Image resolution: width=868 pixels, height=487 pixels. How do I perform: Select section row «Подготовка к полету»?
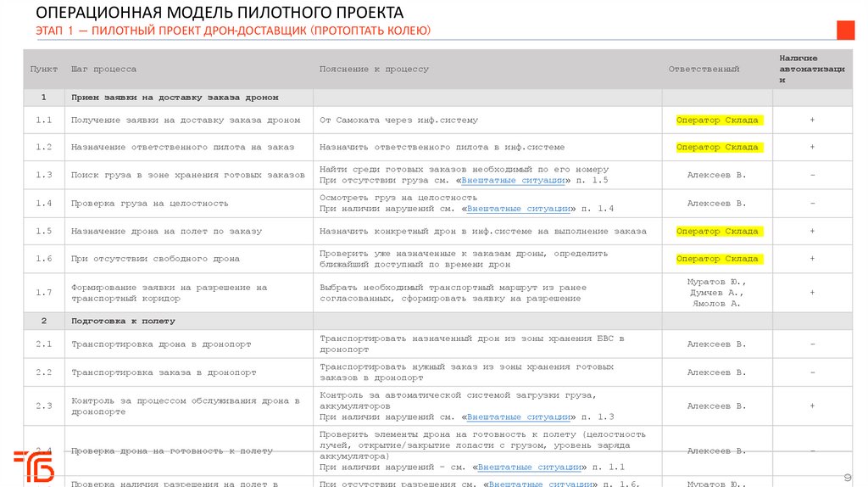[x=123, y=321]
